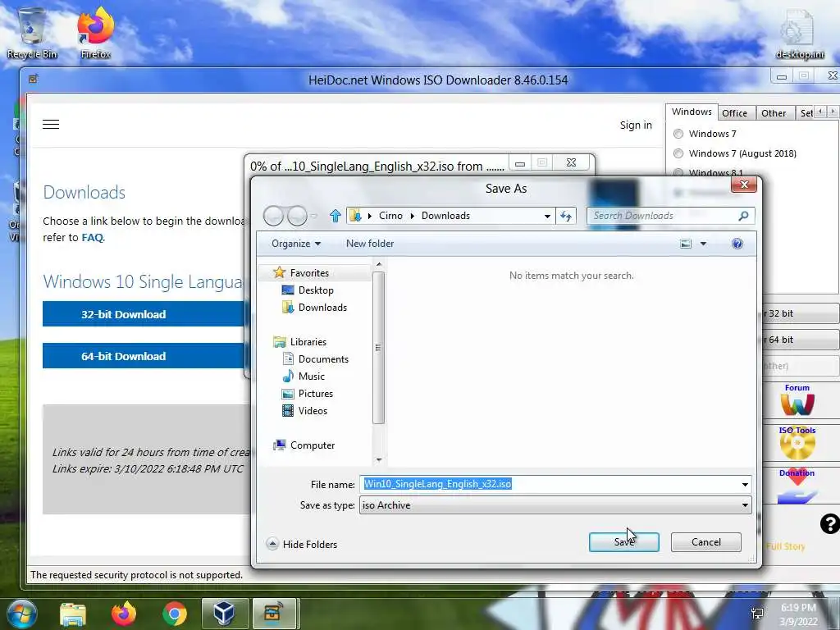Click the 64-bit Download button
The height and width of the screenshot is (630, 840).
point(143,356)
